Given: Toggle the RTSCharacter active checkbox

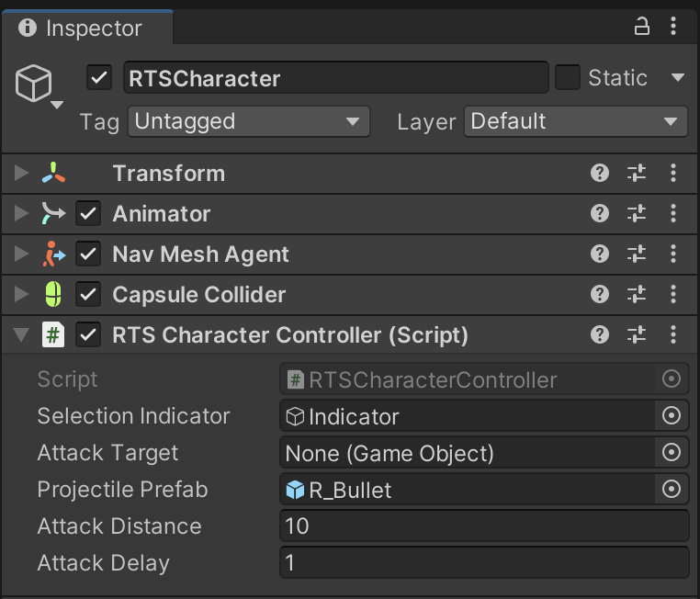Looking at the screenshot, I should point(99,78).
